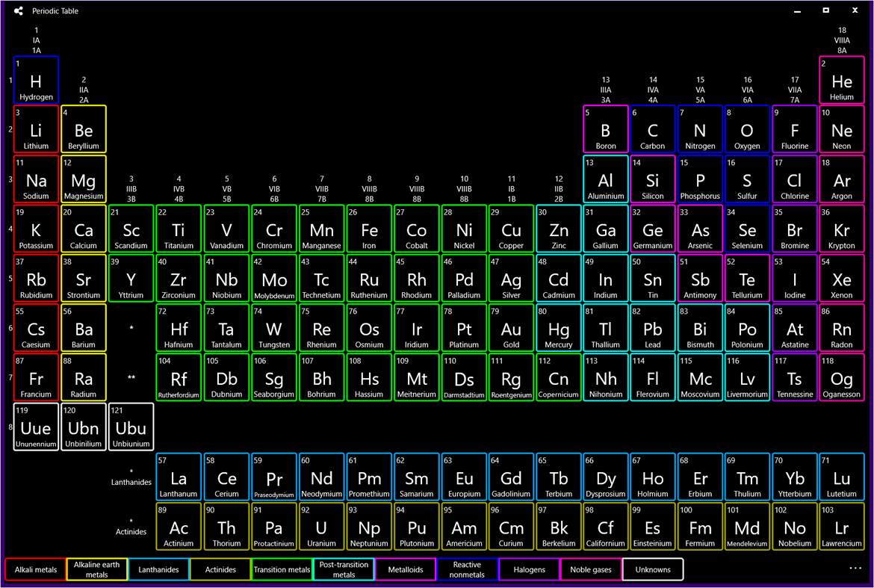Click the Transition metals legend entry
874x588 pixels.
(282, 569)
